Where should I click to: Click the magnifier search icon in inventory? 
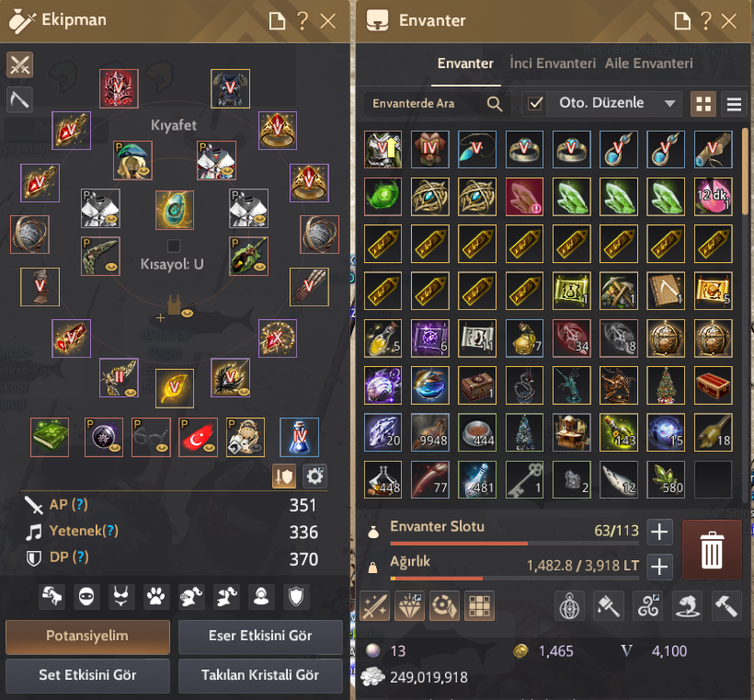coord(495,103)
